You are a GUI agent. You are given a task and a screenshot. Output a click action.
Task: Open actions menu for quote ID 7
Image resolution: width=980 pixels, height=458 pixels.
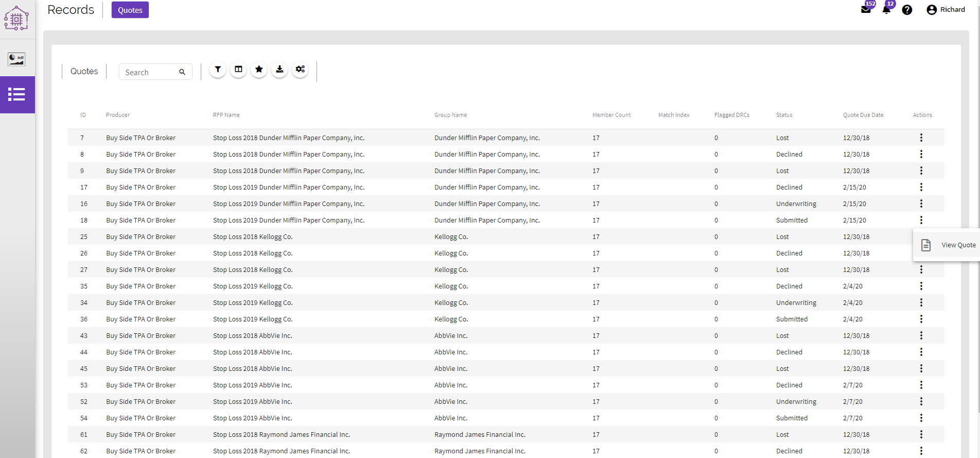click(x=921, y=138)
